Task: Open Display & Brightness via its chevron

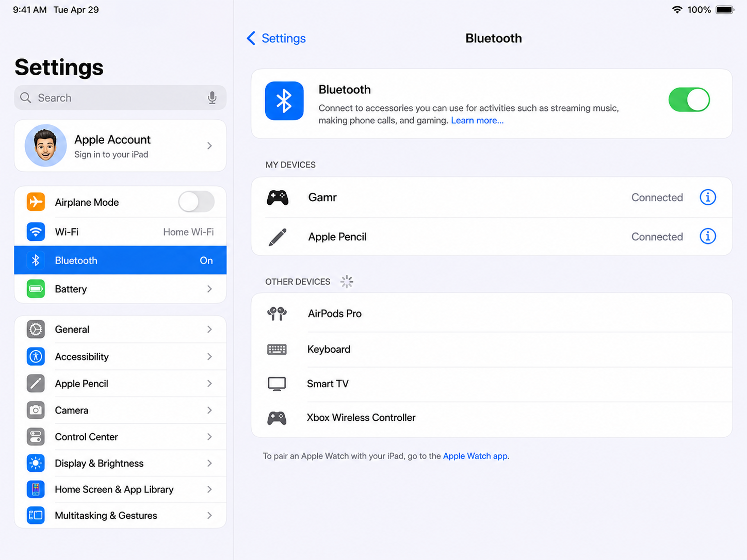Action: [209, 463]
